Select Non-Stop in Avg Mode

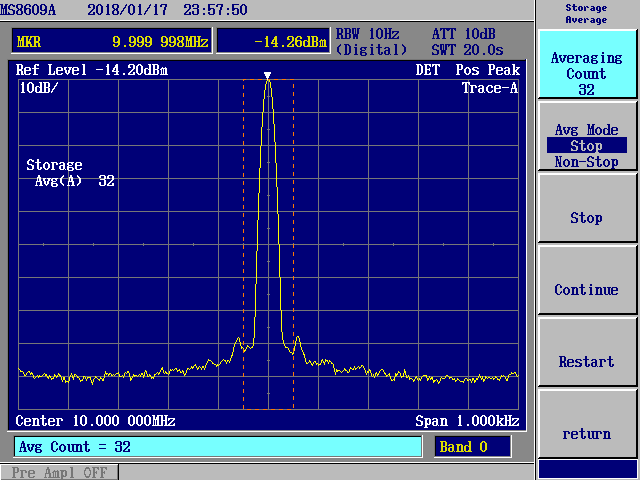[586, 162]
